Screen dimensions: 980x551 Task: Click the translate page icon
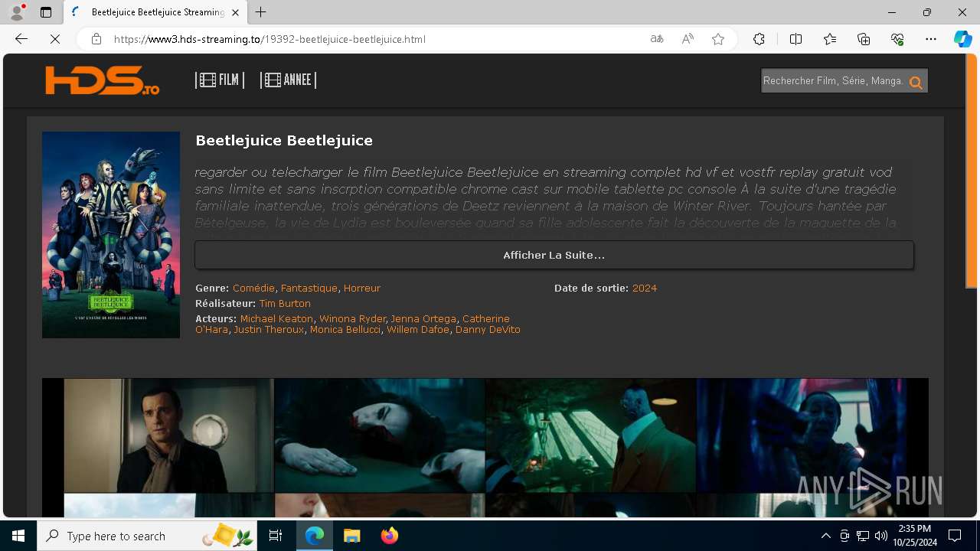click(656, 39)
